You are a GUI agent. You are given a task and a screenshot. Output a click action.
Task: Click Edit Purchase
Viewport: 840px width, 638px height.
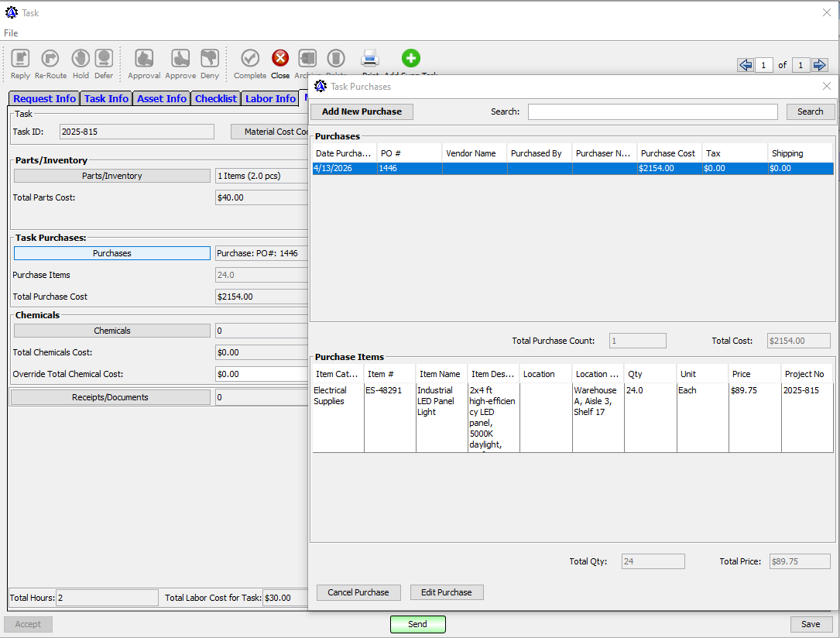point(447,592)
